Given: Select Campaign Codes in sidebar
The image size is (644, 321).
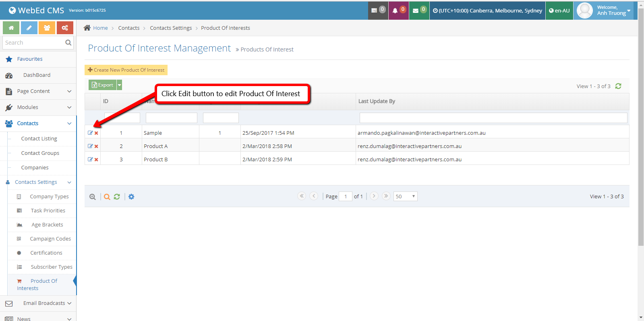Looking at the screenshot, I should point(50,239).
